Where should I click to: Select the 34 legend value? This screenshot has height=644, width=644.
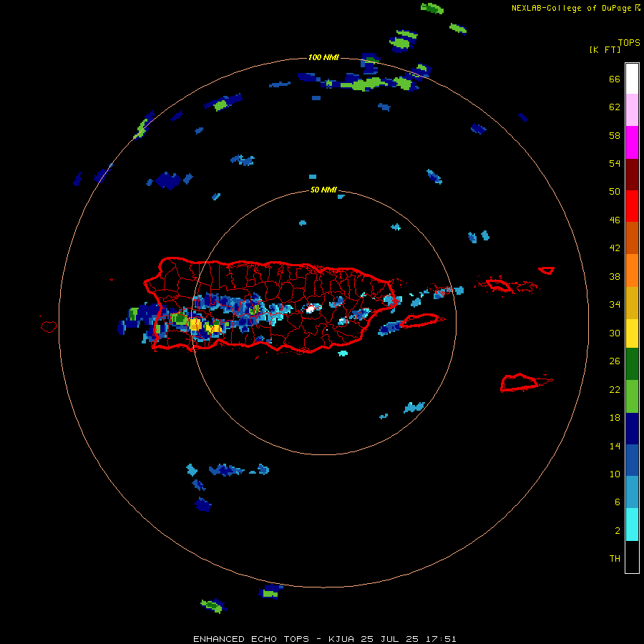point(615,305)
